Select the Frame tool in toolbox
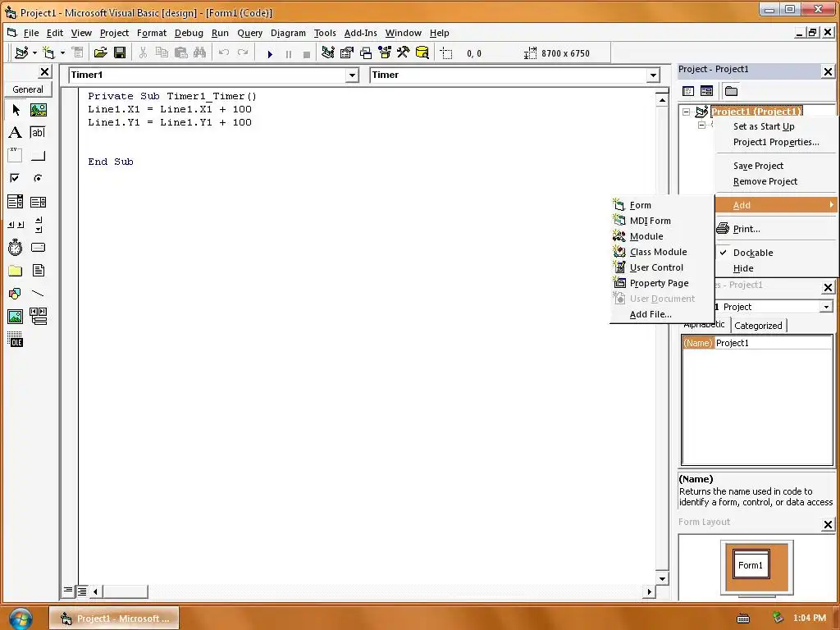 tap(16, 155)
